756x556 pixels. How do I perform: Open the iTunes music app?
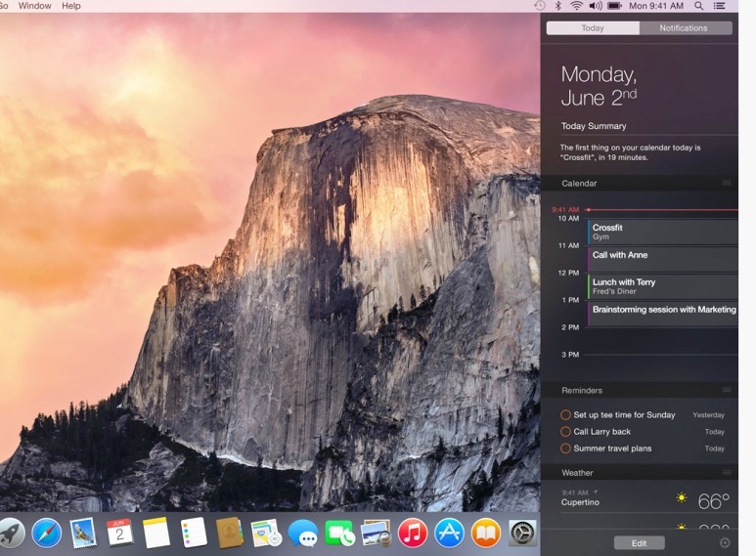pos(413,533)
